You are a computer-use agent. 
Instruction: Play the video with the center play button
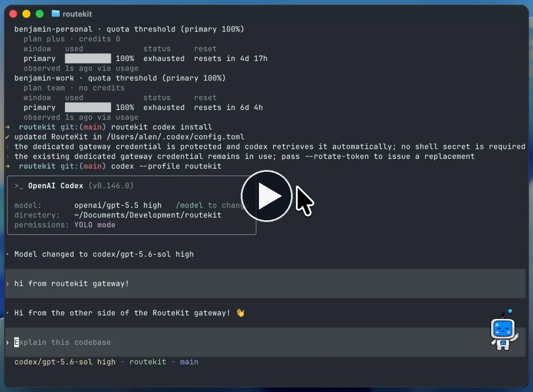click(x=266, y=196)
